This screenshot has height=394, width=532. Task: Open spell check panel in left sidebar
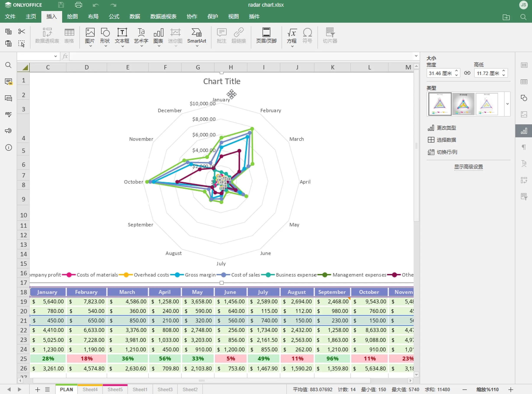(x=8, y=114)
